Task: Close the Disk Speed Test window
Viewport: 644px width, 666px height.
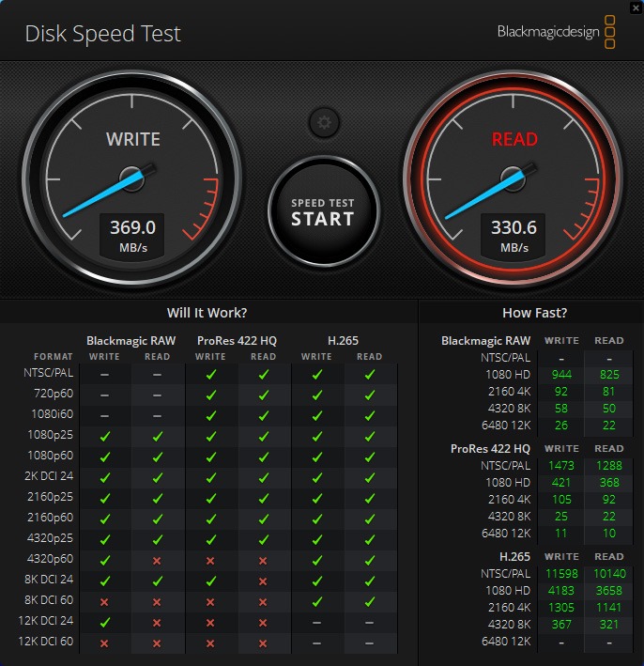Action: [636, 8]
